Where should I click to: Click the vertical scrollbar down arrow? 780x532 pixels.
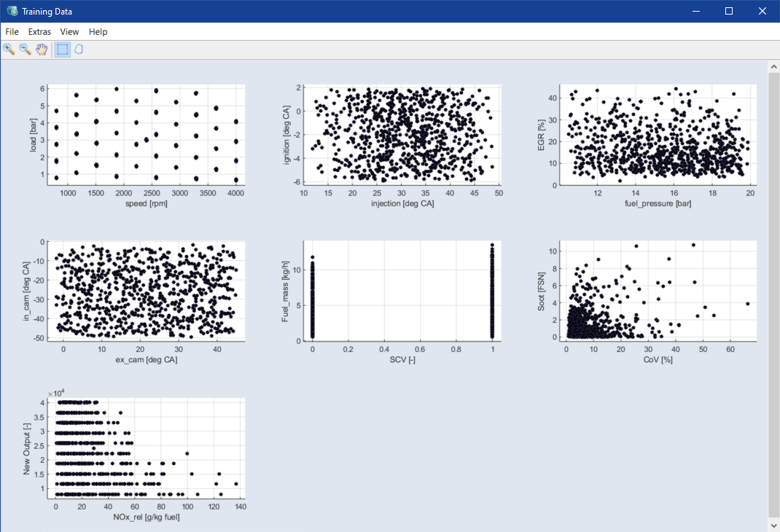pos(773,525)
